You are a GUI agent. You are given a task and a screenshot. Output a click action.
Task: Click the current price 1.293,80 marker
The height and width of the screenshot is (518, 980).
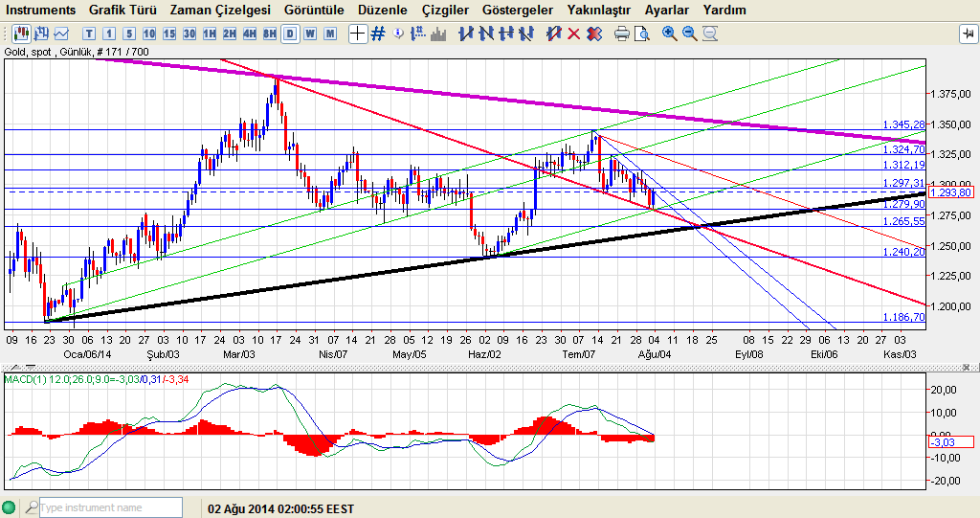click(x=950, y=192)
